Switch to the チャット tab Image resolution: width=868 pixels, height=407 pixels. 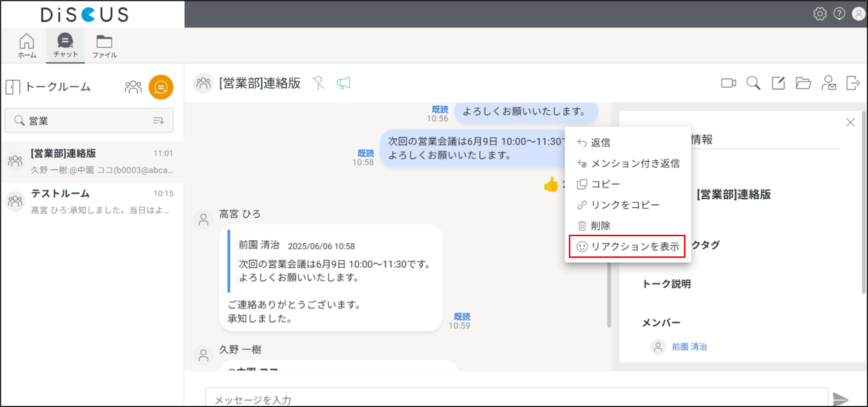[x=65, y=46]
